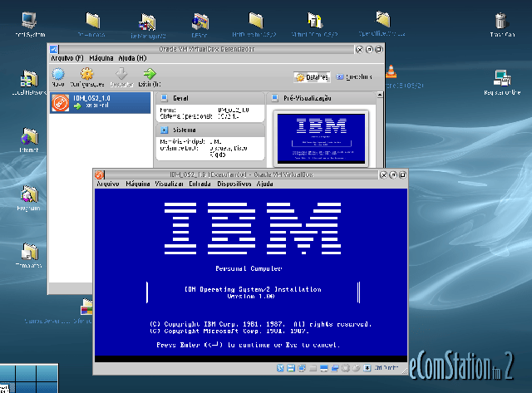Click the greyed Descartar arrow toolbar icon
The image size is (532, 393).
121,74
